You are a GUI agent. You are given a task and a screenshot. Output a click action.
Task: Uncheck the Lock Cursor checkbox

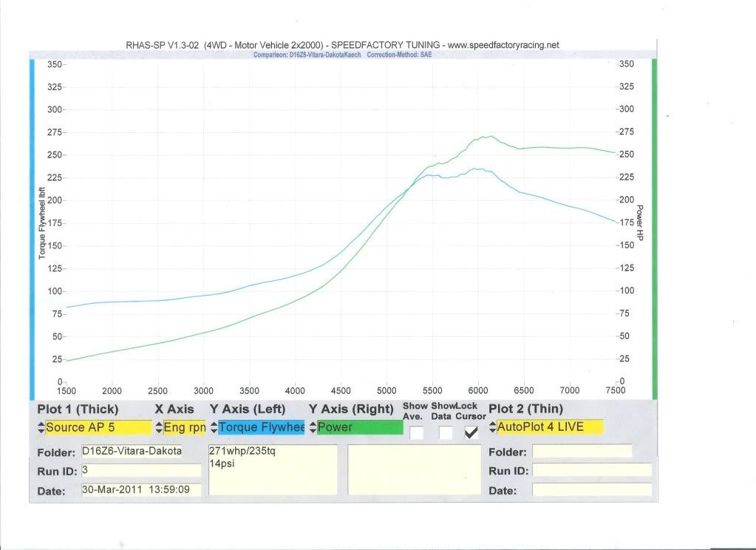tap(471, 433)
